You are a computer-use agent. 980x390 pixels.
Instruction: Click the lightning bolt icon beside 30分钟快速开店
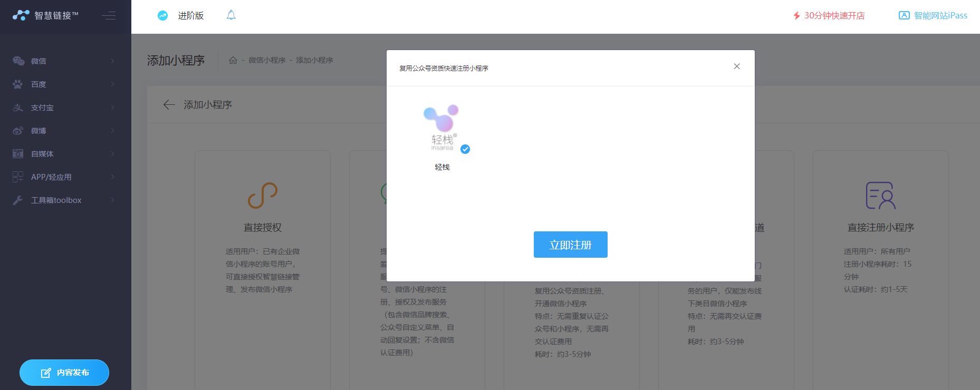(796, 16)
